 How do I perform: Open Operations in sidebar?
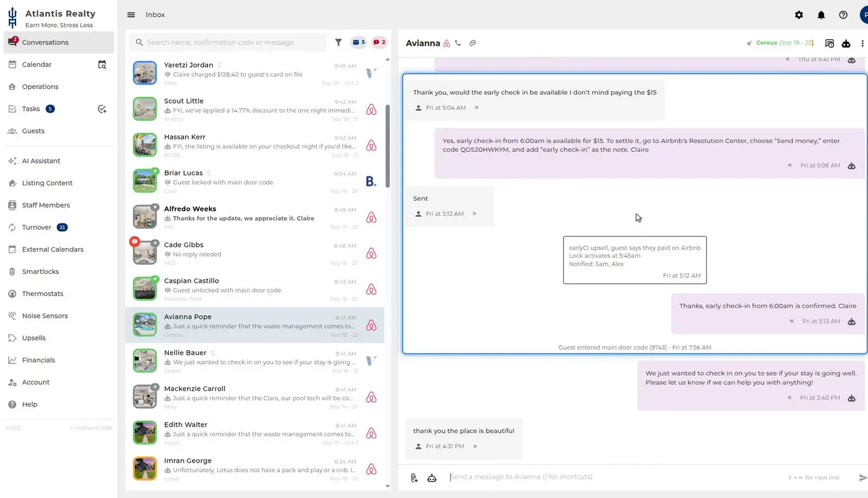[59, 87]
